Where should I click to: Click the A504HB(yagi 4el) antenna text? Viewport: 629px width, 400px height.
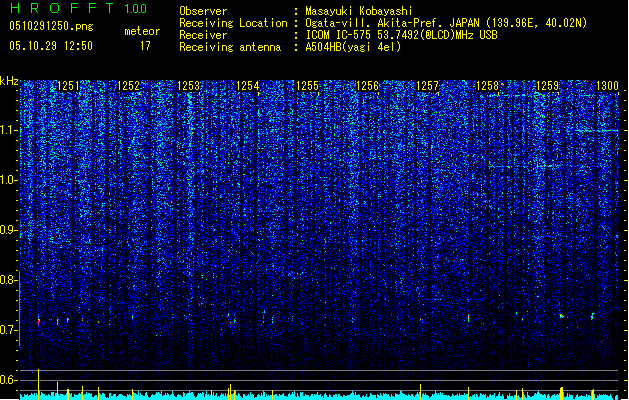pyautogui.click(x=353, y=47)
